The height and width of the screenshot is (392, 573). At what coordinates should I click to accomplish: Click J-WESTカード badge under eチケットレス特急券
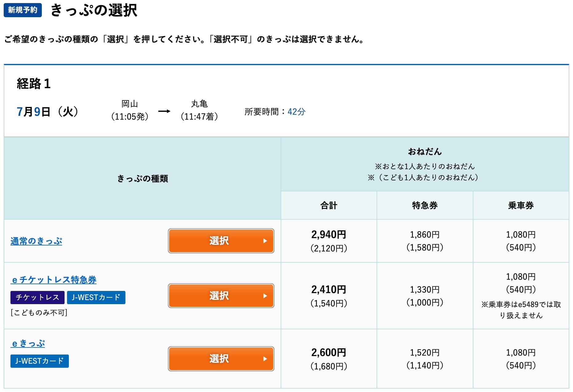click(x=96, y=297)
